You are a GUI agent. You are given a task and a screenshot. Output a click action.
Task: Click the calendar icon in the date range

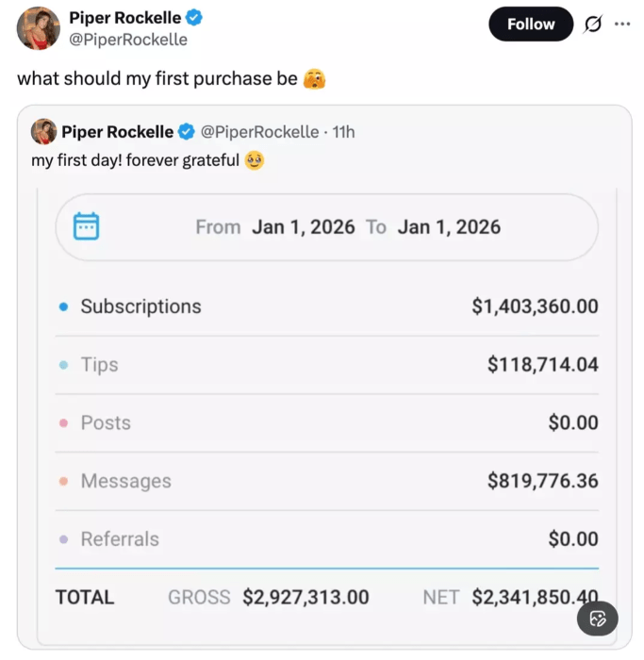[87, 227]
